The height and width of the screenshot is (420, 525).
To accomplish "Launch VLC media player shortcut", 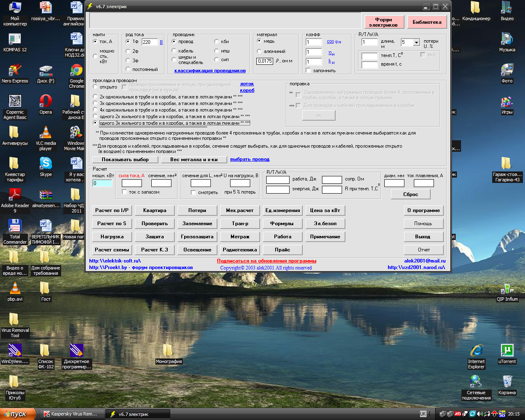I will 46,132.
